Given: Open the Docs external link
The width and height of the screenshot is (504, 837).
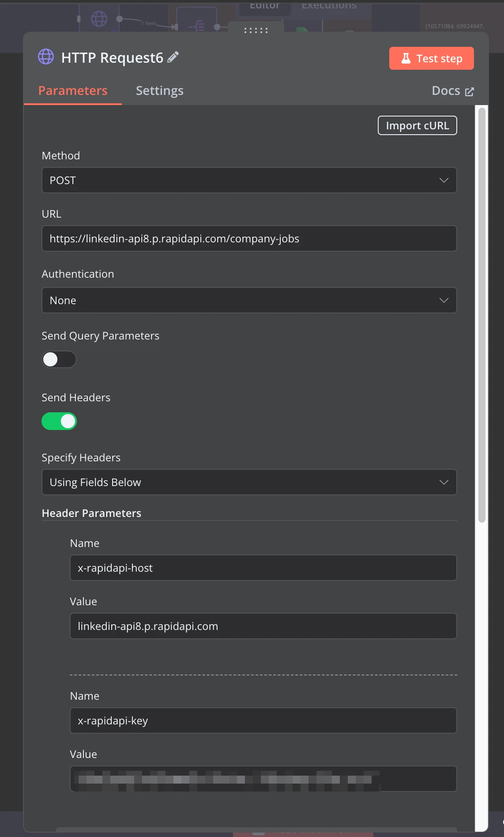Looking at the screenshot, I should pyautogui.click(x=452, y=90).
